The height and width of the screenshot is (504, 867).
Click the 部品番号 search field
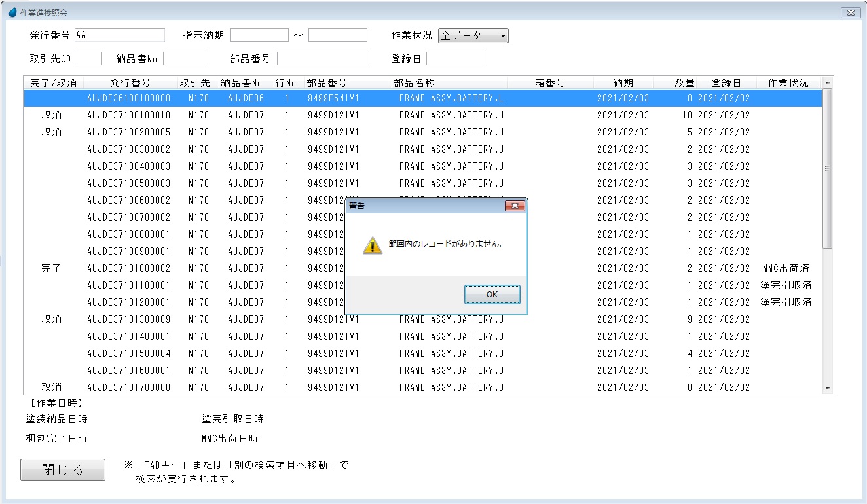[322, 59]
